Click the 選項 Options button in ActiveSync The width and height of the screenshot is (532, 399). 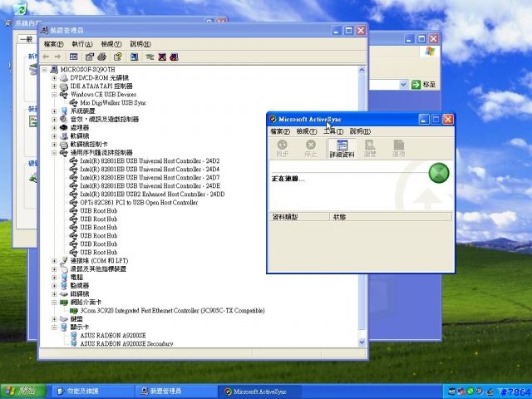pyautogui.click(x=399, y=149)
